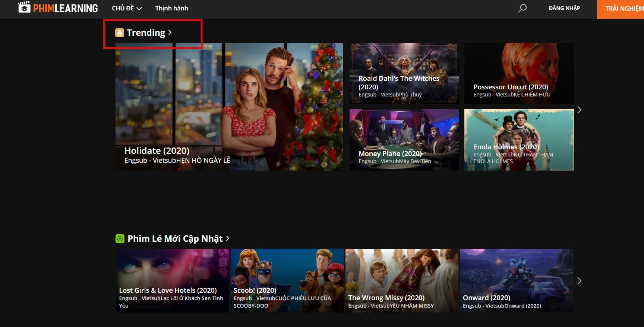Viewport: 644px width, 327px height.
Task: Open the Holidate (2020) movie poster
Action: click(x=229, y=107)
